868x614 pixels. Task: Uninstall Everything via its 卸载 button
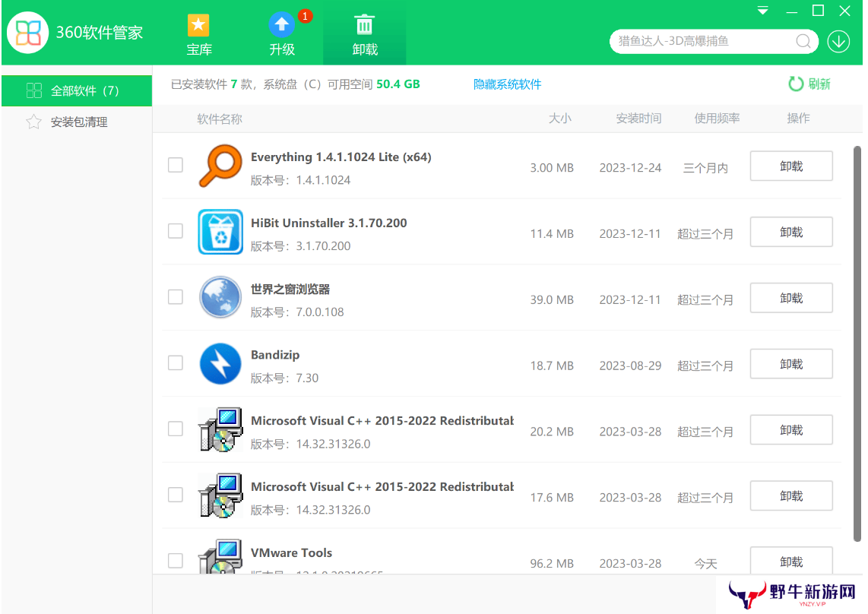pos(791,166)
